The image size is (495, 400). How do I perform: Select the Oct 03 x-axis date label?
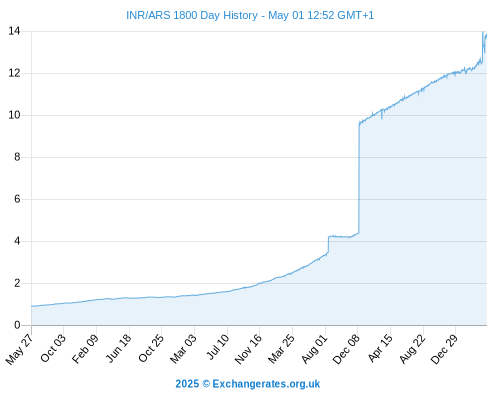tap(53, 348)
